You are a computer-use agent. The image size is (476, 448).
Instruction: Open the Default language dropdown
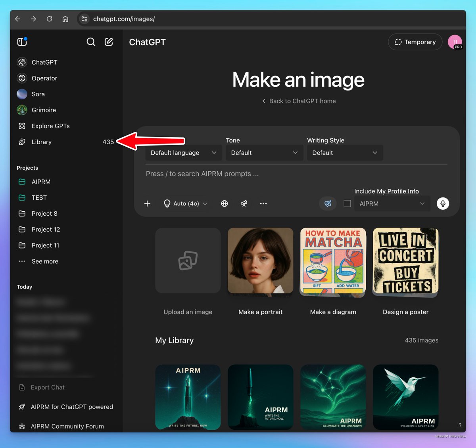coord(183,153)
